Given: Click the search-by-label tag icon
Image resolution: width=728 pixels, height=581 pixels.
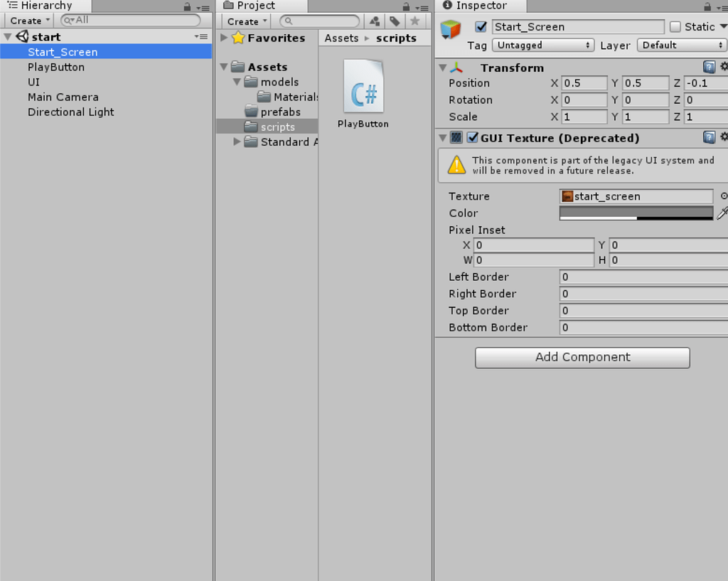Looking at the screenshot, I should [395, 21].
